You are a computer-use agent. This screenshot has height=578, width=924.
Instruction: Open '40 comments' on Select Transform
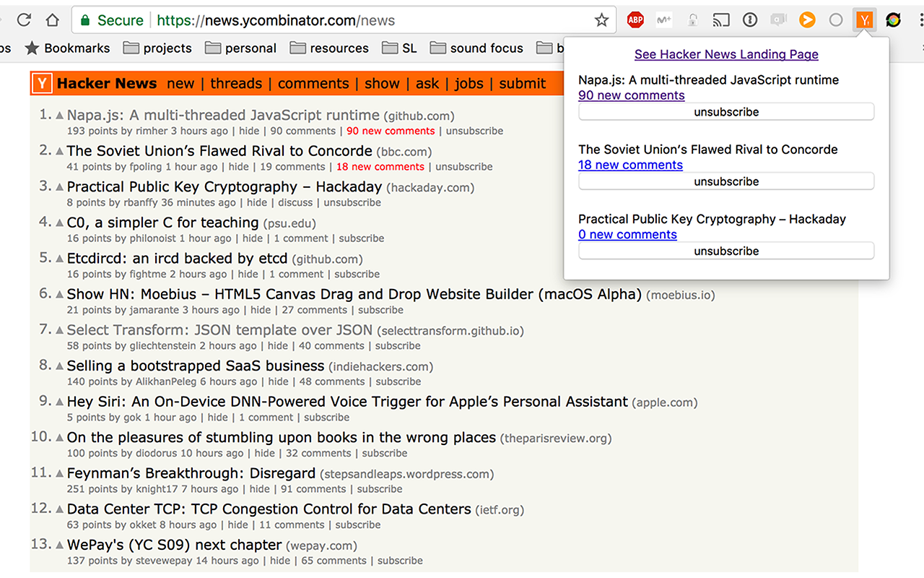(330, 346)
